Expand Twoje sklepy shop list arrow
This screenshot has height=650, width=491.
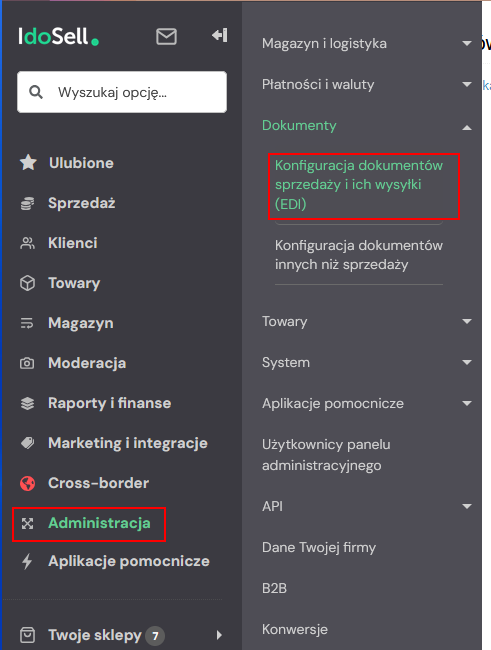219,635
